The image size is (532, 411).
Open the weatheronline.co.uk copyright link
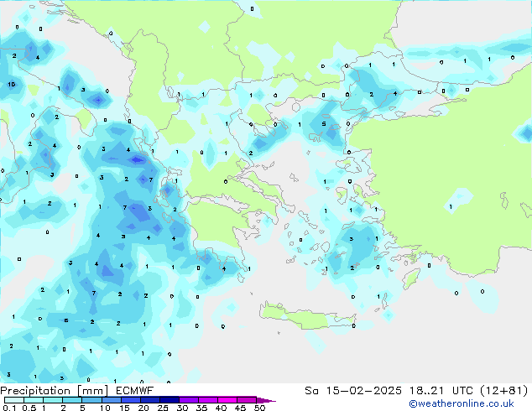[x=462, y=403]
